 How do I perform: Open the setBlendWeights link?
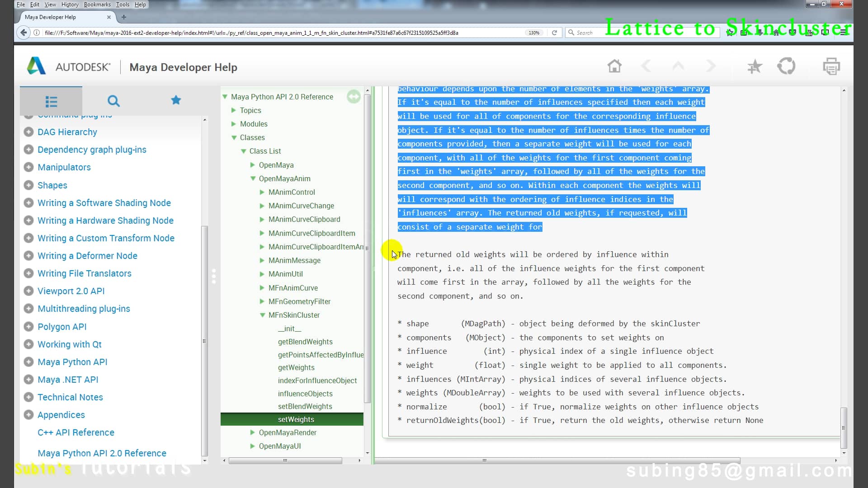306,406
